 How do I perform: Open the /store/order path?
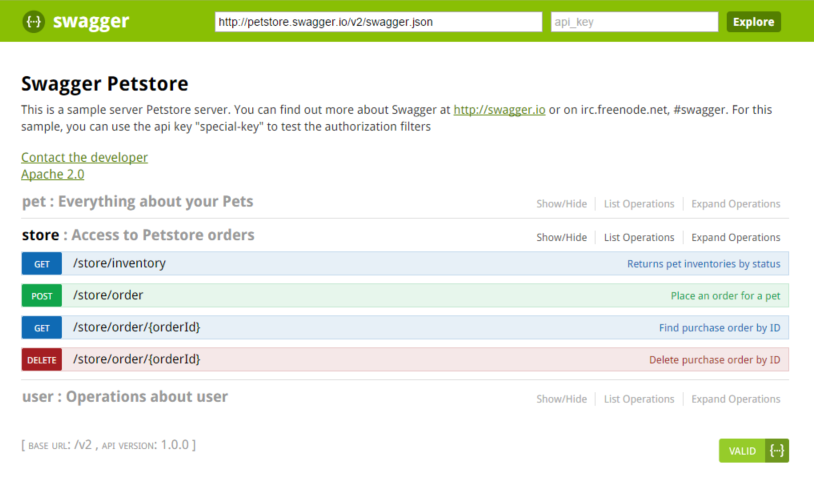click(x=108, y=295)
